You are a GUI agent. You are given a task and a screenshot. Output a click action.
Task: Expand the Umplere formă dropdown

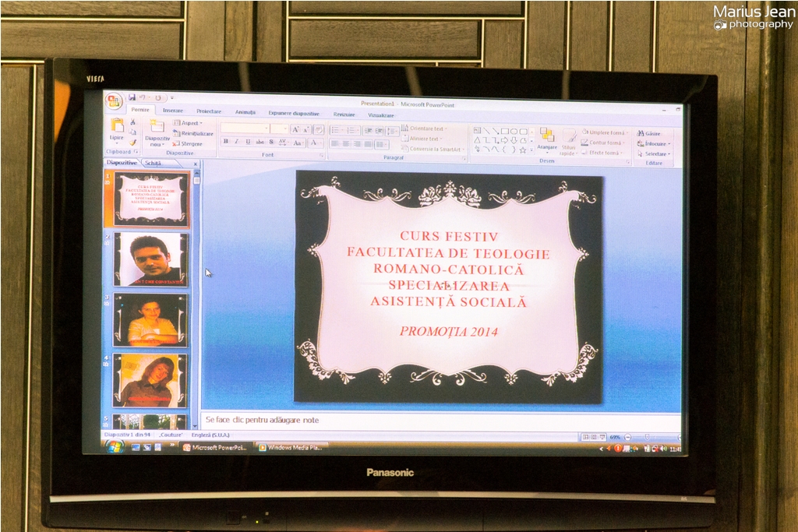pyautogui.click(x=606, y=132)
